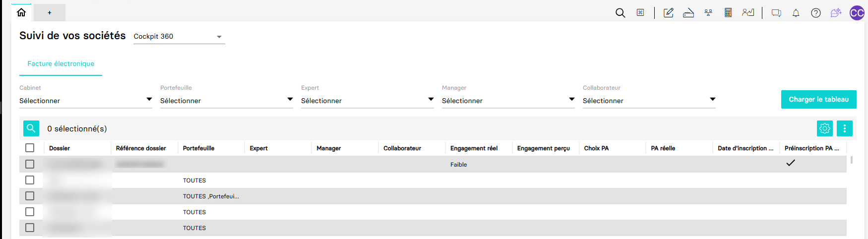
Task: Select the Facture électronique tab
Action: [61, 64]
